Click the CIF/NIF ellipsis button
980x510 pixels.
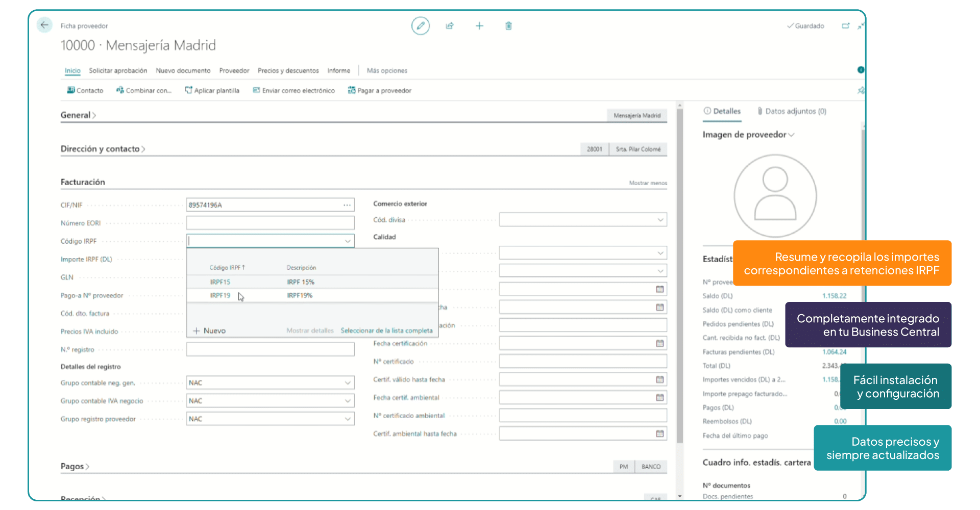[347, 205]
